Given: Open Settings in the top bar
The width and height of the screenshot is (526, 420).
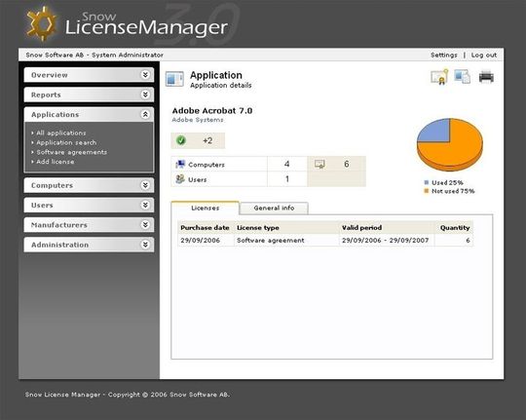Looking at the screenshot, I should [444, 56].
